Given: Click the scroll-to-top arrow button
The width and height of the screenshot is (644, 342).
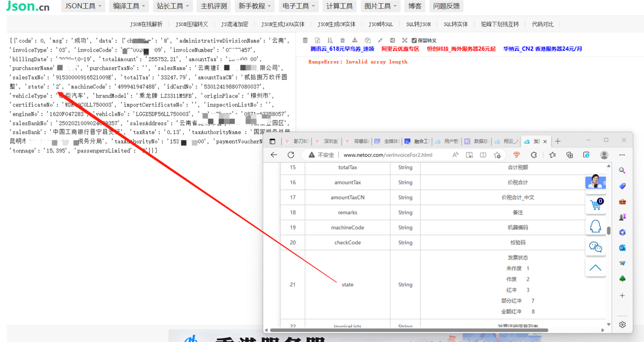Looking at the screenshot, I should click(x=595, y=268).
